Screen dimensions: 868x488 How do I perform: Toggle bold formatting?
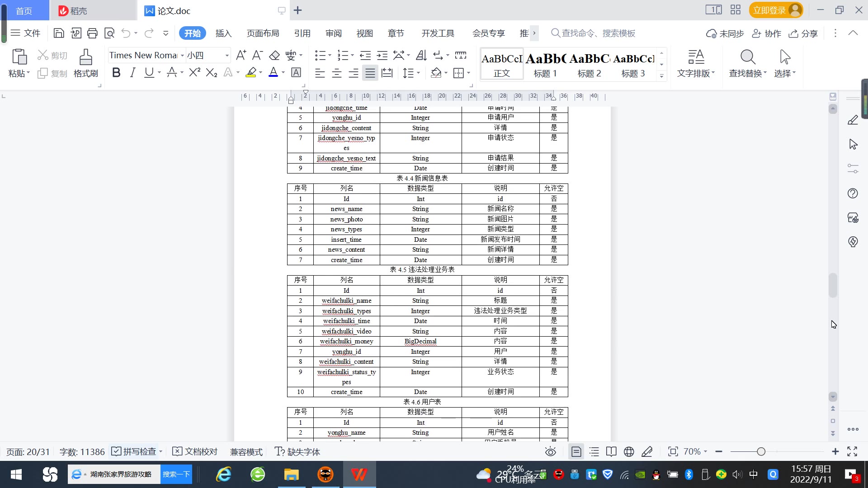click(x=116, y=73)
